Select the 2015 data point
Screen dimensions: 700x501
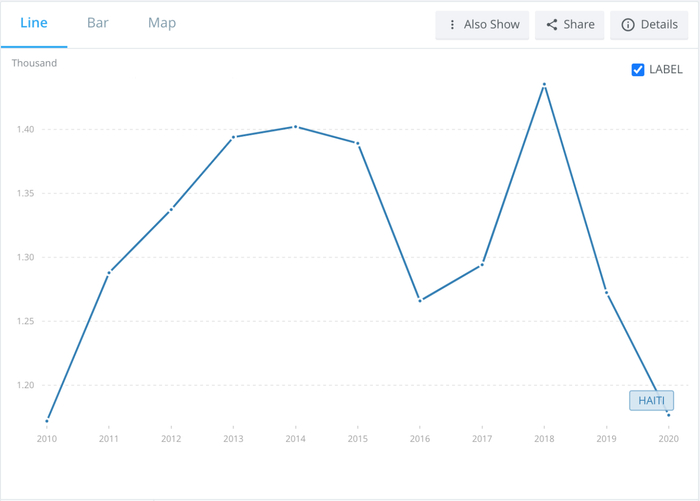358,143
